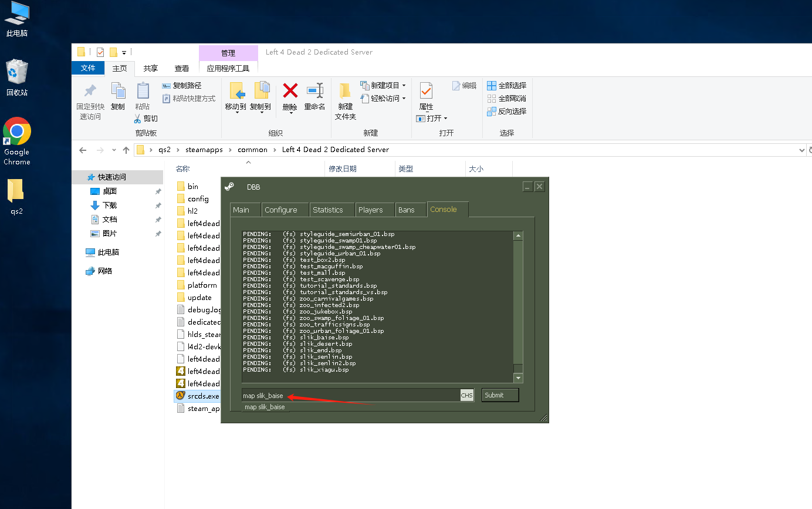Open the File ribbon tab
812x509 pixels.
coord(88,68)
